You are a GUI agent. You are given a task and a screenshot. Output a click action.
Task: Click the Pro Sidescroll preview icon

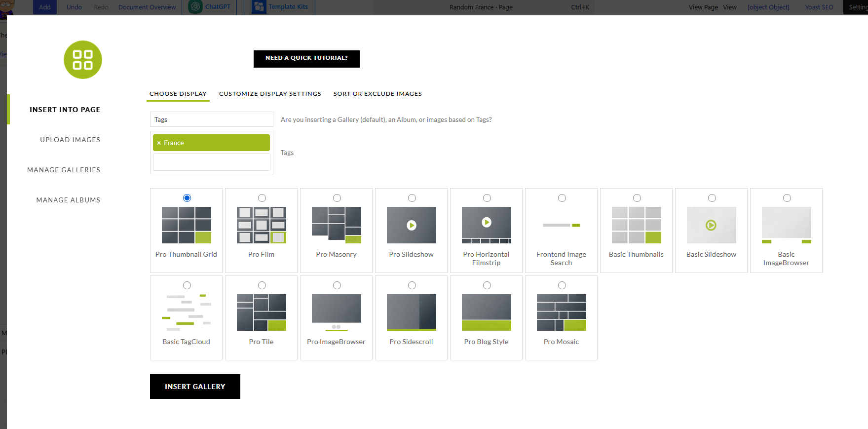point(412,312)
